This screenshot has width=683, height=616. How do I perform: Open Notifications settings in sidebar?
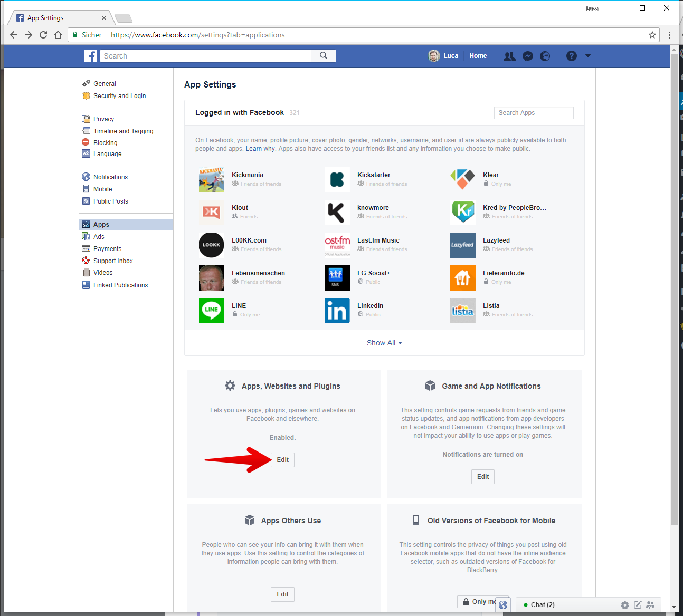point(110,177)
